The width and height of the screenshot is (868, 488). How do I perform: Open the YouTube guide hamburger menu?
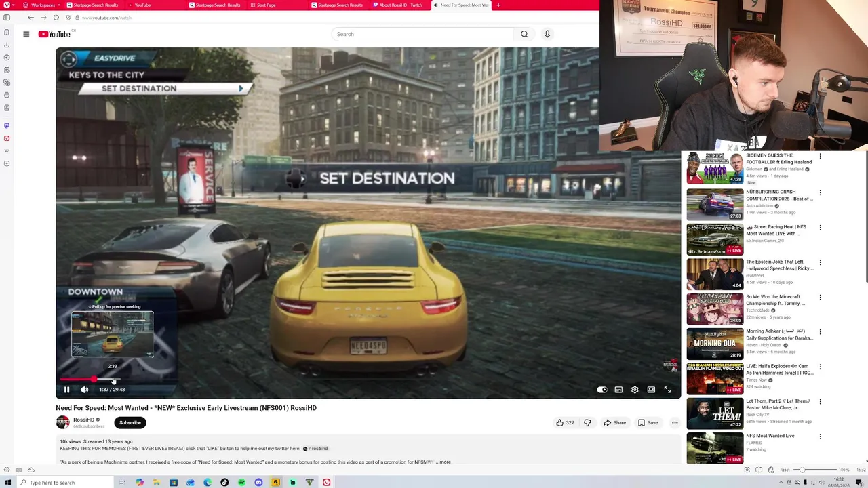pyautogui.click(x=26, y=34)
